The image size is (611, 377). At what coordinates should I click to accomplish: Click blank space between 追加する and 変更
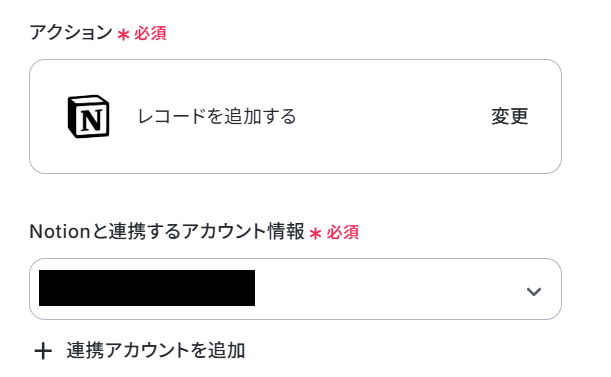394,116
